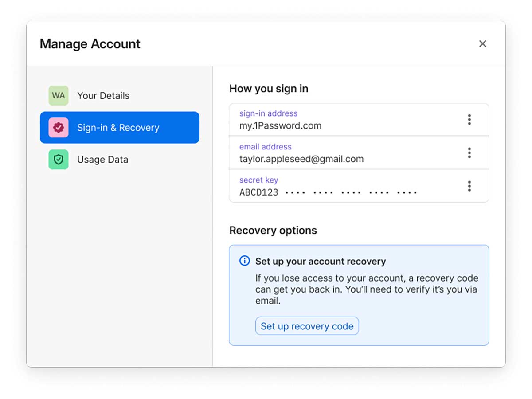Click the blue info icon in recovery panel
This screenshot has width=532, height=399.
[x=244, y=261]
